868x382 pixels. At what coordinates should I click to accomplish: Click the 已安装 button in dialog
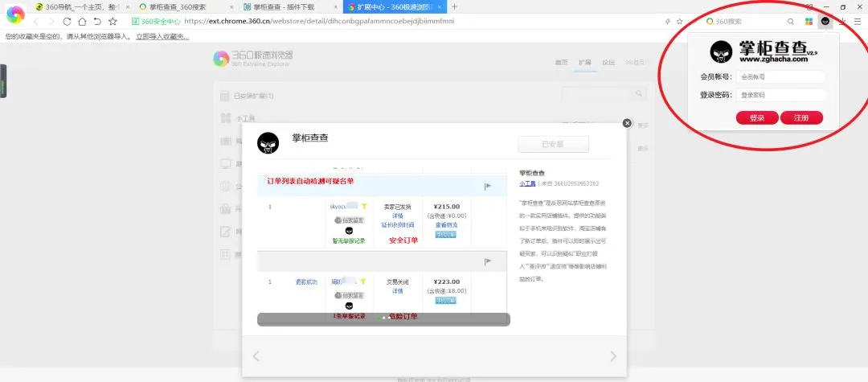coord(553,144)
